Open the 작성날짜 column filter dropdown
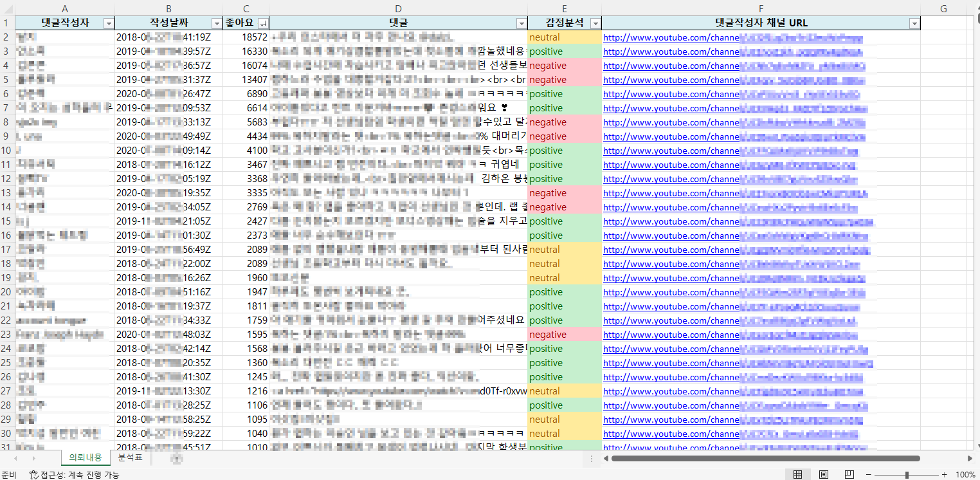980x480 pixels. pos(217,23)
